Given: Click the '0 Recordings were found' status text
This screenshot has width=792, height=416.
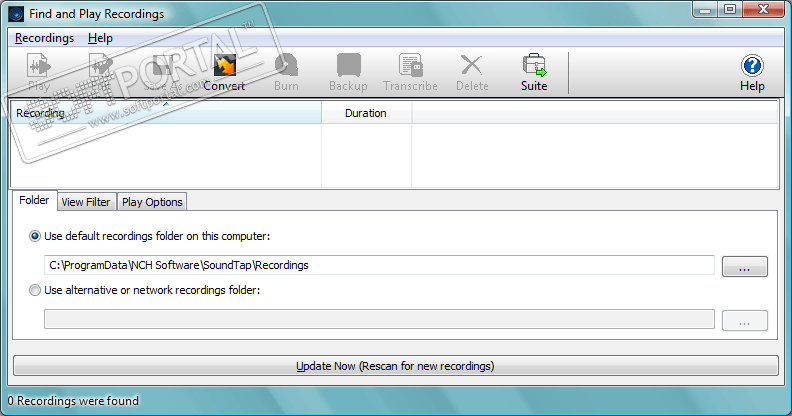Looking at the screenshot, I should [73, 401].
